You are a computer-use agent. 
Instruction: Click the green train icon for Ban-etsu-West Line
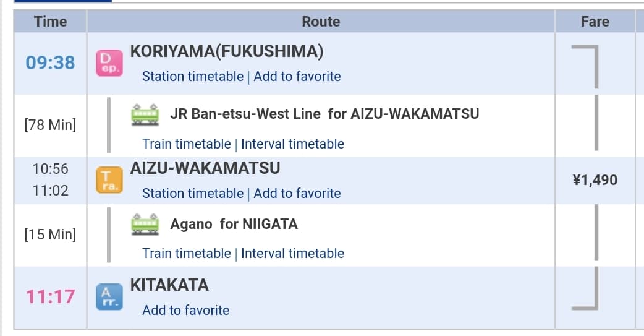[145, 114]
